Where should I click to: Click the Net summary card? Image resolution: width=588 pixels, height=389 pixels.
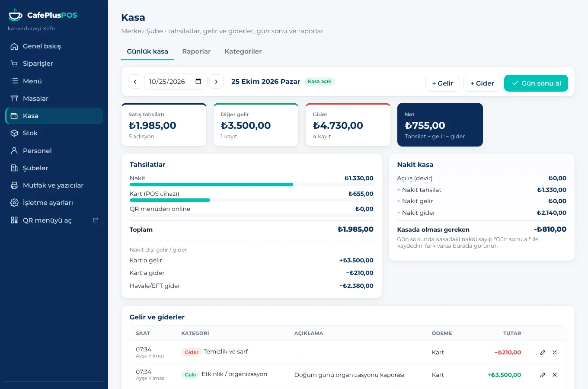(440, 125)
